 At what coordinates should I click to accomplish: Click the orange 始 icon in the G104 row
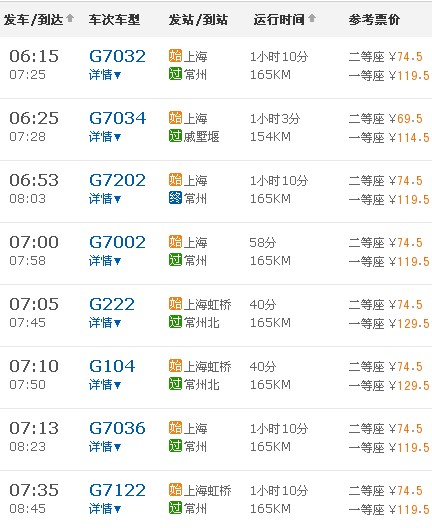175,366
